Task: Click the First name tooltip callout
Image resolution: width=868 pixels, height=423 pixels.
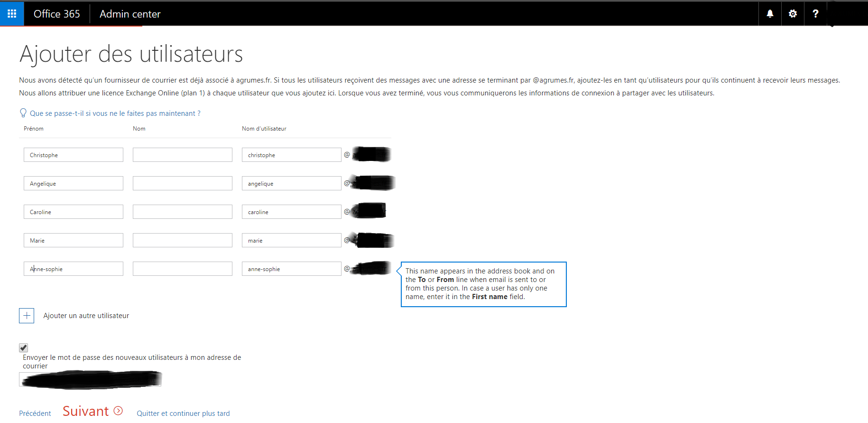Action: [483, 284]
